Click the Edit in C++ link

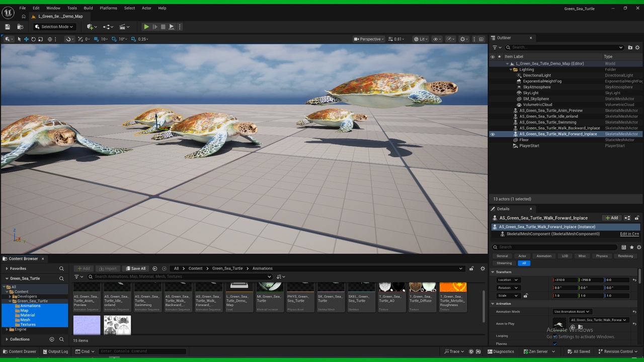pos(629,234)
